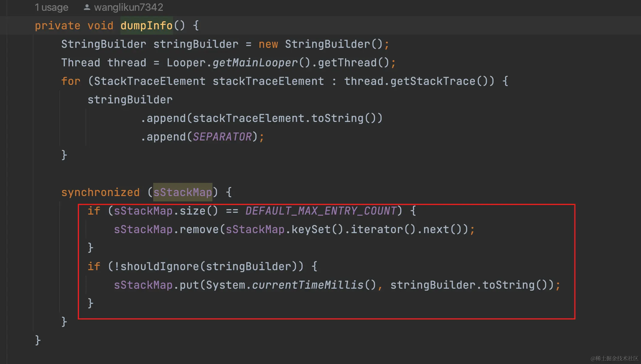Viewport: 641px width, 364px height.
Task: Click the author name wanglikun7342
Action: [128, 7]
